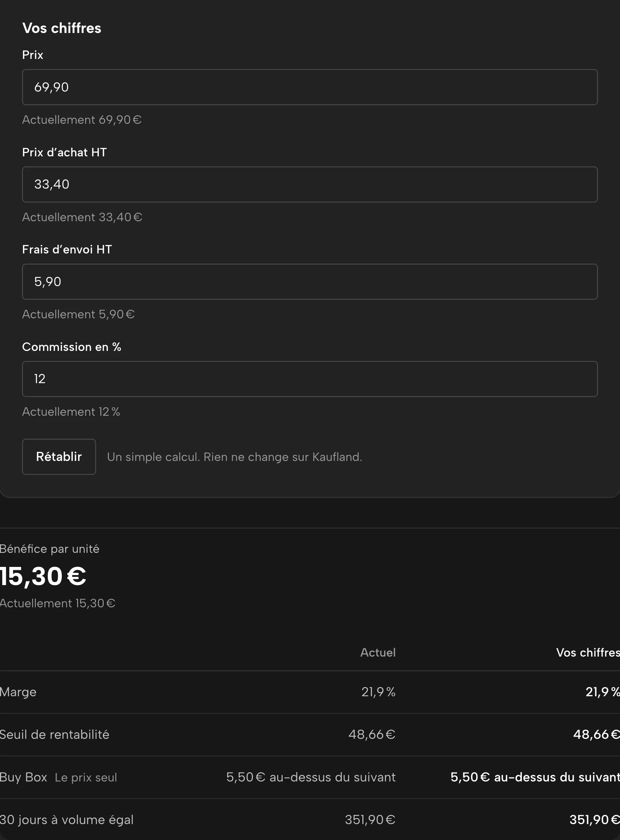Click the 'Le prix seul' hint text
This screenshot has width=620, height=840.
click(86, 777)
